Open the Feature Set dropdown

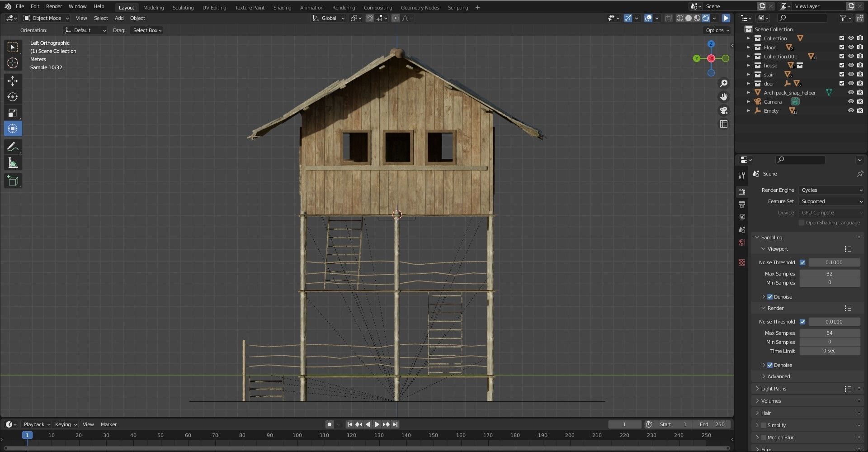[x=831, y=201]
